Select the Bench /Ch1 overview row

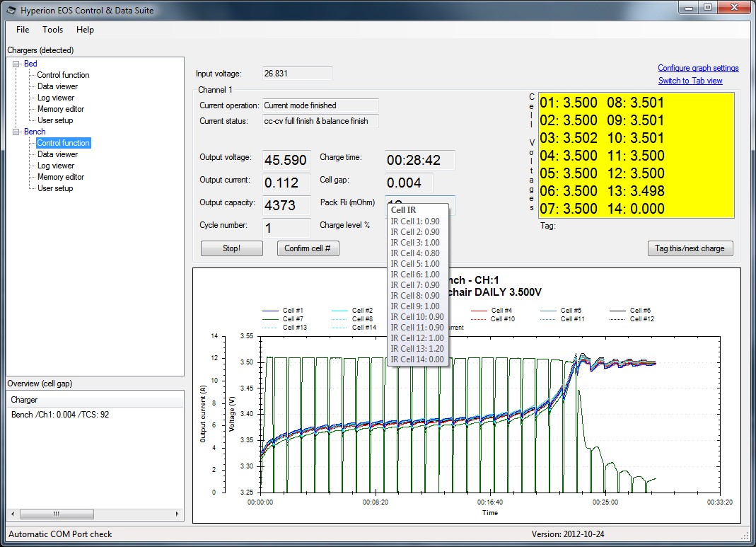(x=60, y=415)
